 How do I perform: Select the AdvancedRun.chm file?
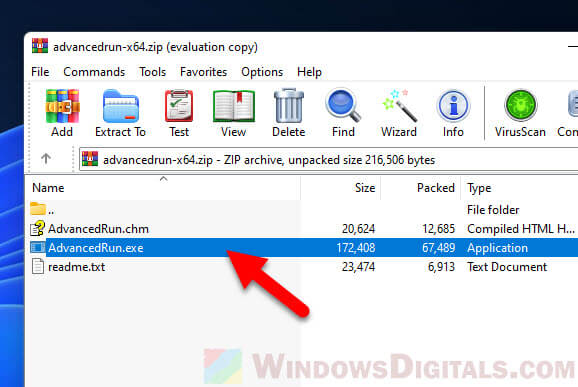click(x=98, y=229)
